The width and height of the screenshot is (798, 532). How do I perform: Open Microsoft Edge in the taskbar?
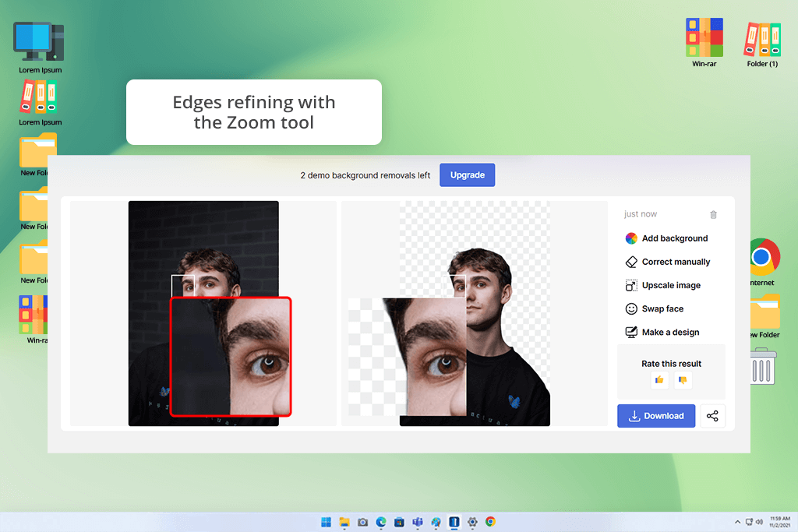tap(381, 522)
